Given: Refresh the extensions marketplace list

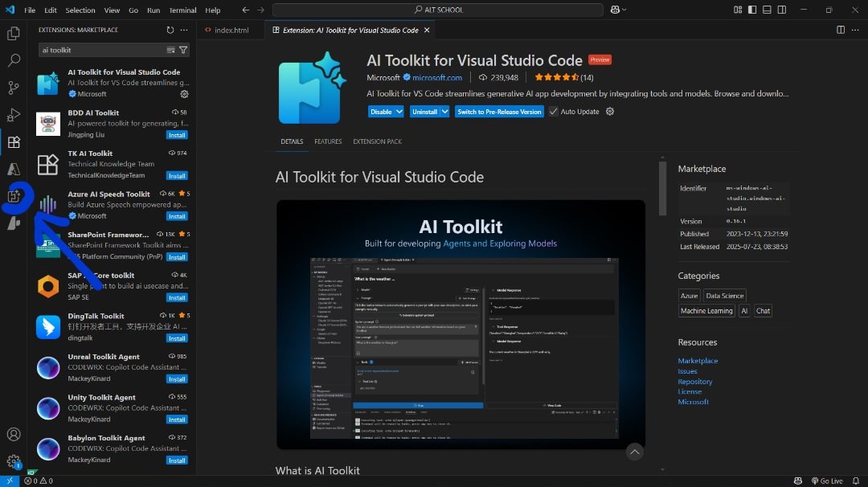Looking at the screenshot, I should [x=170, y=30].
